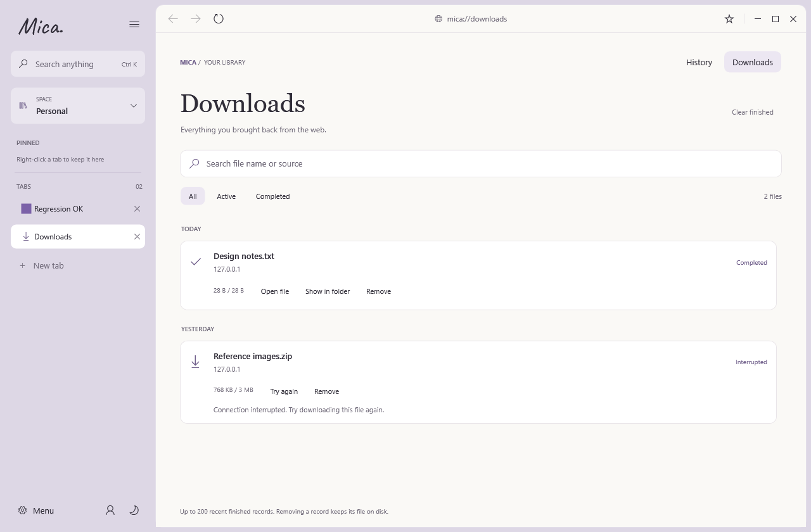Click the MICA breadcrumb link
Screen dimensions: 811x532
[x=188, y=62]
